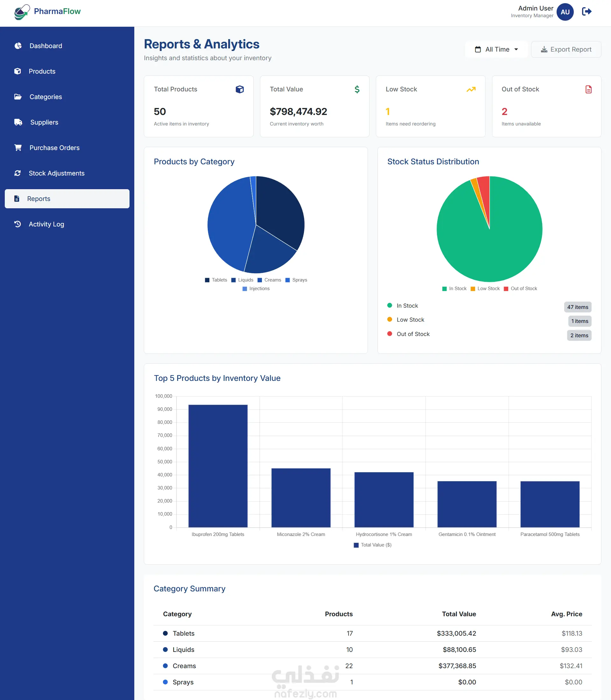Screen dimensions: 611x700
Task: Toggle Tablets in category chart legend
Action: coord(216,280)
